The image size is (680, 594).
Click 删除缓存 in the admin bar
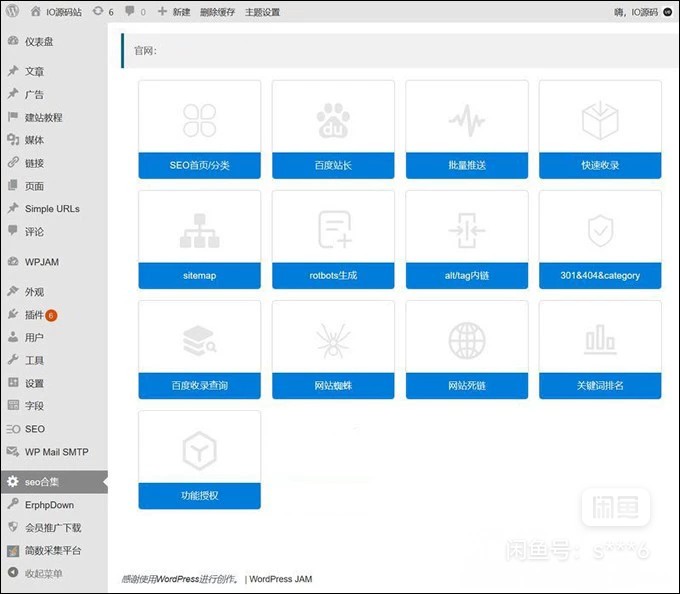[217, 12]
